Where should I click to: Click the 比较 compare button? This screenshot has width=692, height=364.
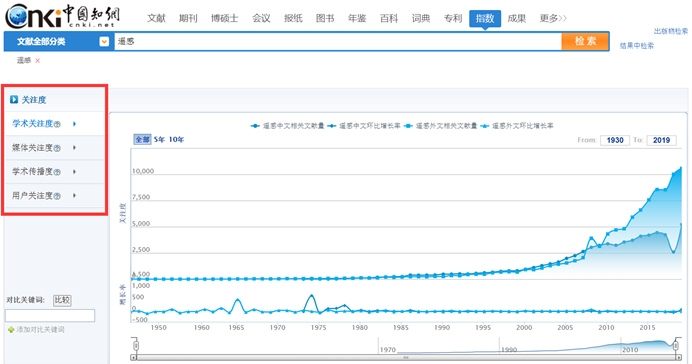[x=62, y=300]
